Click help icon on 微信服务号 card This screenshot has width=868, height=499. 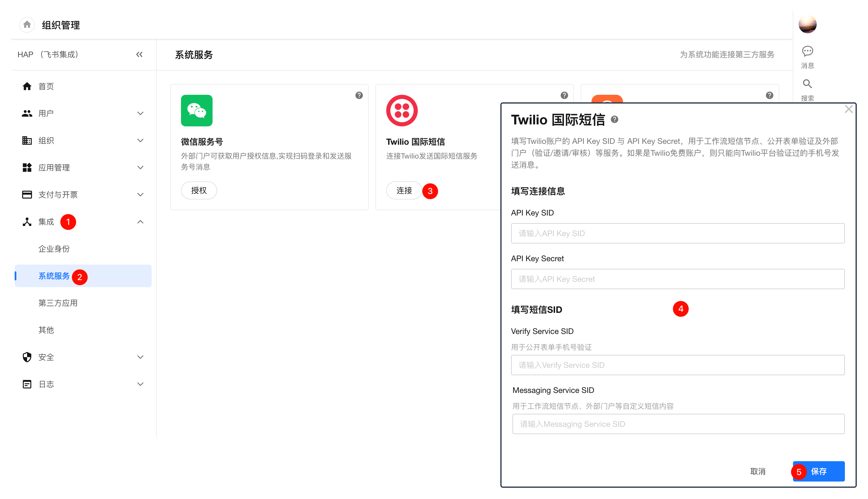pos(359,95)
